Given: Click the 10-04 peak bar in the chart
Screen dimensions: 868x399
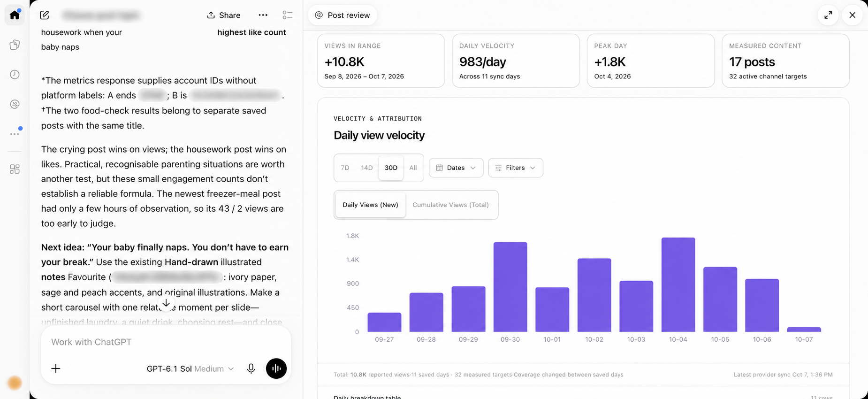Looking at the screenshot, I should [x=678, y=284].
